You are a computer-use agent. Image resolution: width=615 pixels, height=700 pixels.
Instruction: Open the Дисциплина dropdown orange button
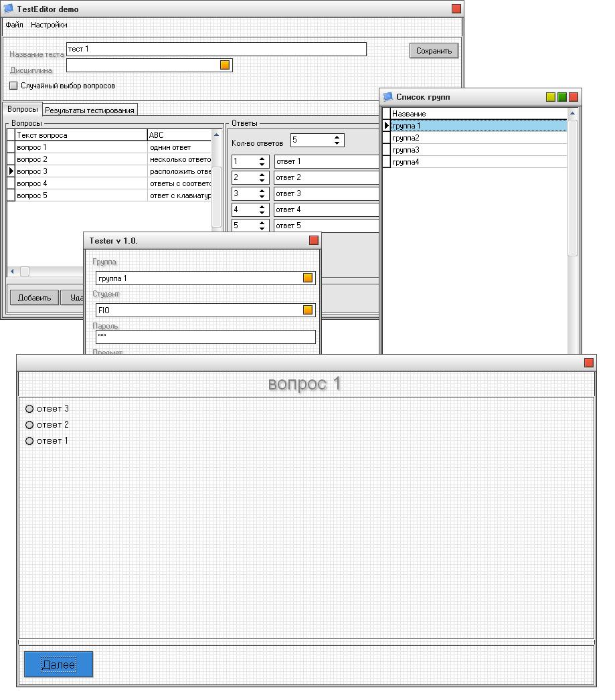(x=225, y=65)
